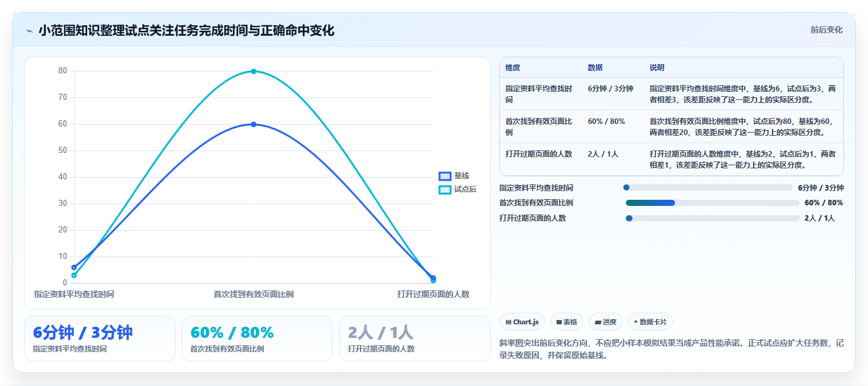Click the 60% / 80% progress value label
This screenshot has width=868, height=386.
click(824, 203)
